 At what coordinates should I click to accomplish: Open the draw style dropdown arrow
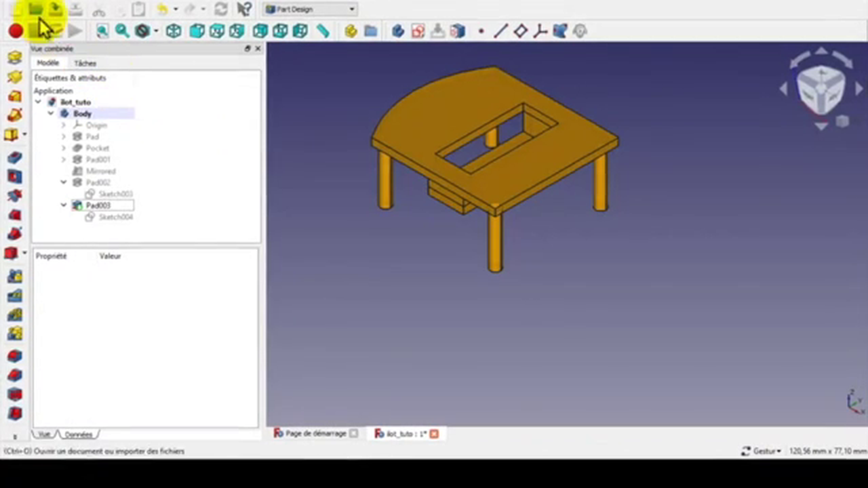tap(155, 31)
